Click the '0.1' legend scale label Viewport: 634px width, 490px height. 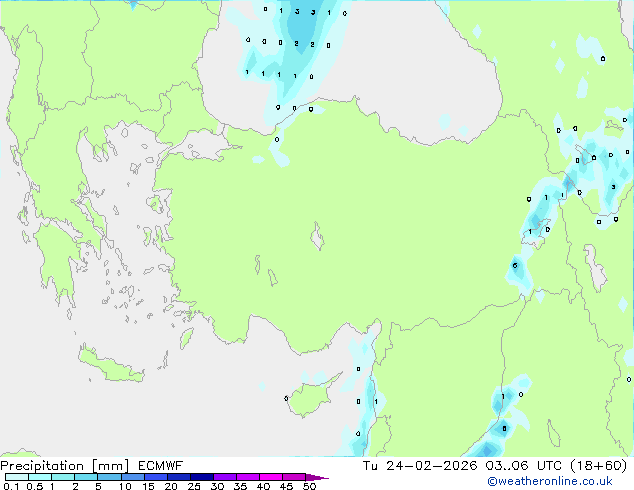(11, 486)
